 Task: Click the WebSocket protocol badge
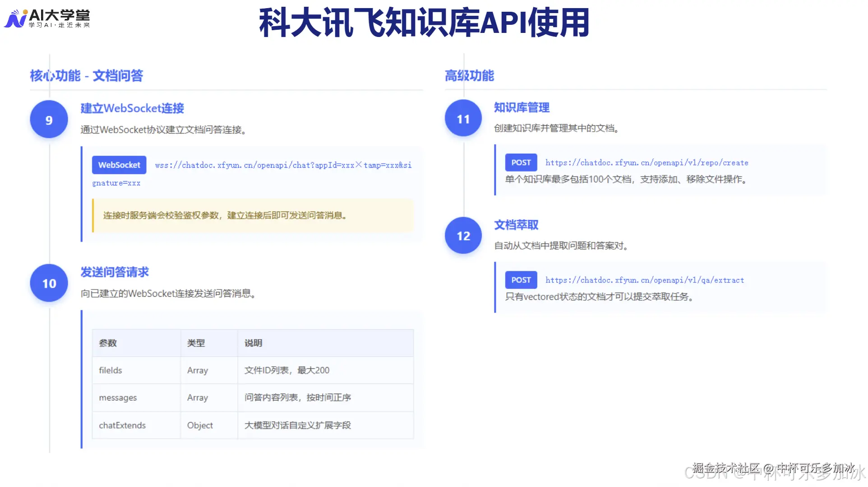[x=119, y=165]
